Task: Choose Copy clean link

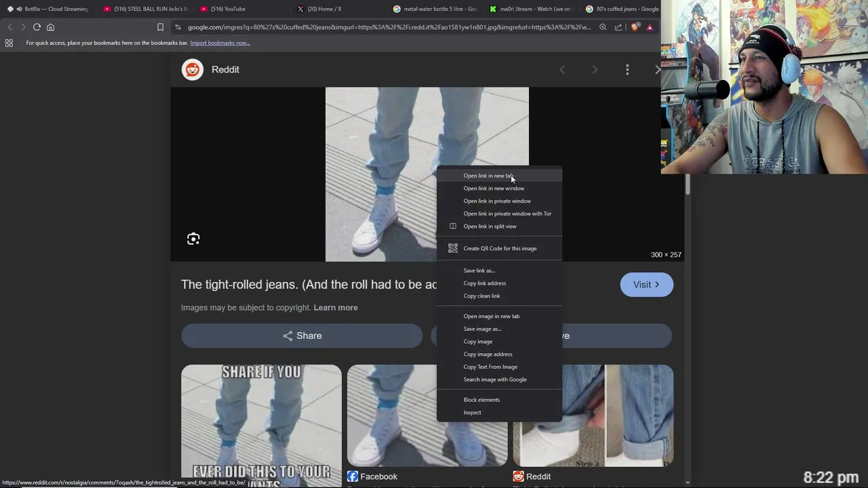Action: point(500,296)
